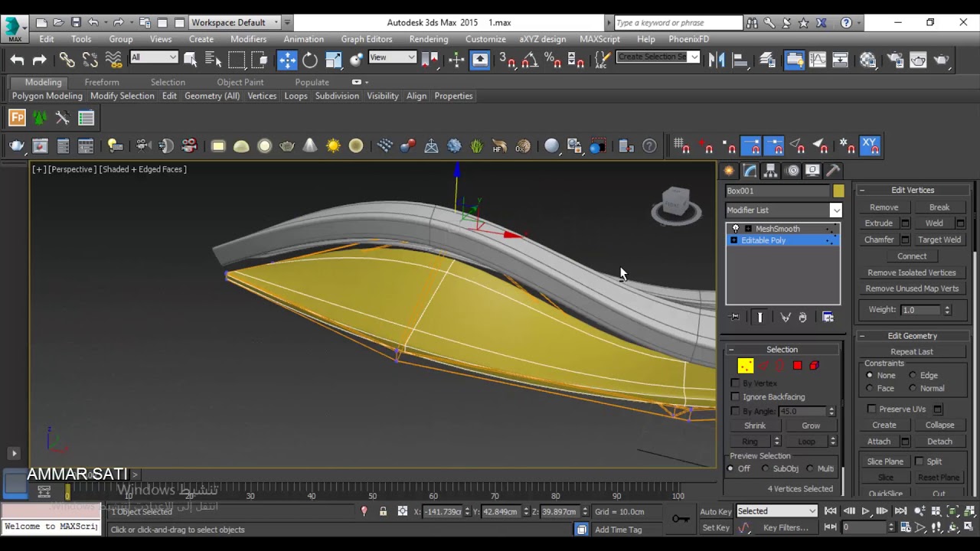Select Vertex sub-object level icon
The image size is (980, 551).
click(x=745, y=366)
